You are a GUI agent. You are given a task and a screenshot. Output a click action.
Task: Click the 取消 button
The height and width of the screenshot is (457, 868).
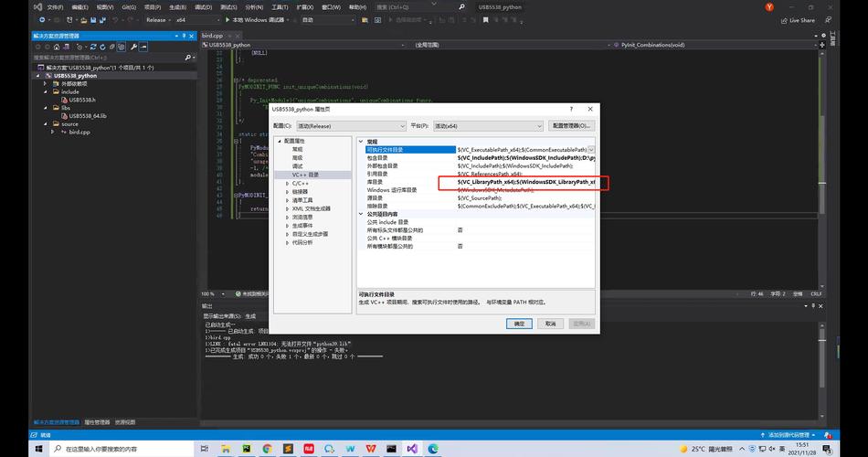(550, 324)
